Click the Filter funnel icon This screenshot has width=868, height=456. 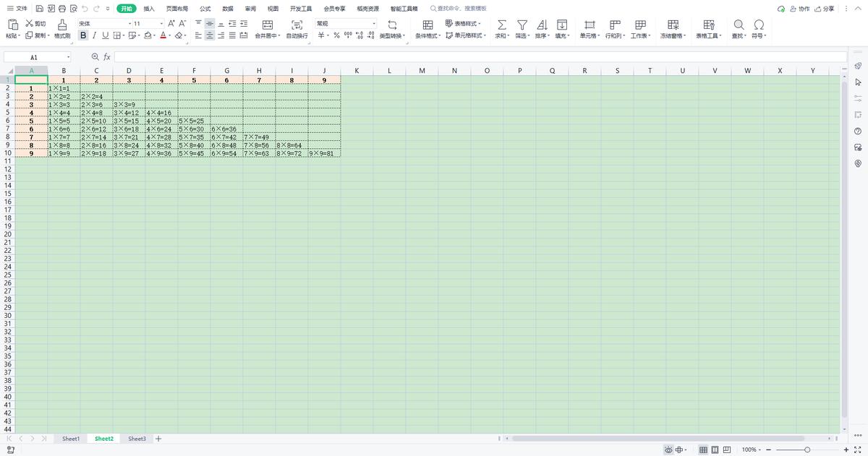[522, 25]
